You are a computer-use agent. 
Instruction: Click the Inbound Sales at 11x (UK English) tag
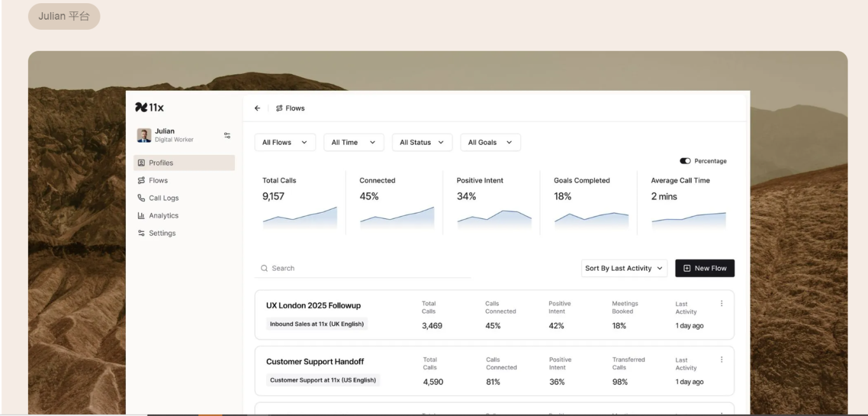pos(317,324)
